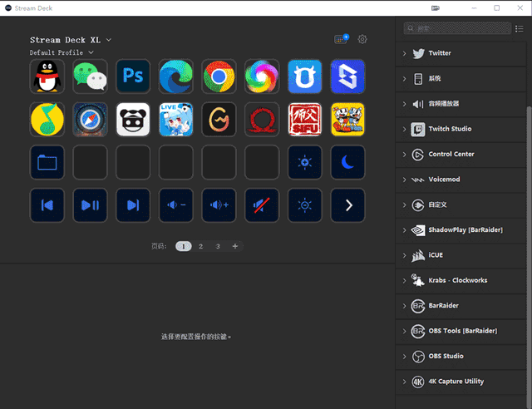This screenshot has width=532, height=409.
Task: Select the play/pause key
Action: pos(90,205)
